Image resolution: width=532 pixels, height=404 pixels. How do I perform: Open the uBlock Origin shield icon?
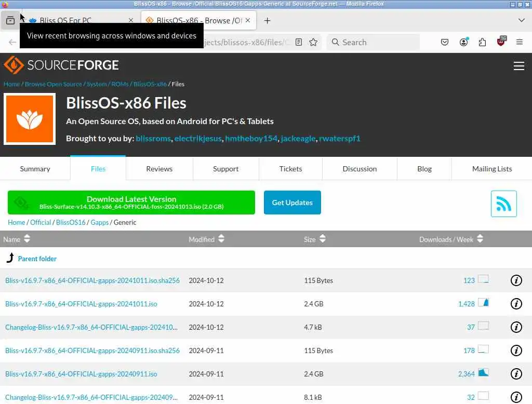(x=501, y=42)
